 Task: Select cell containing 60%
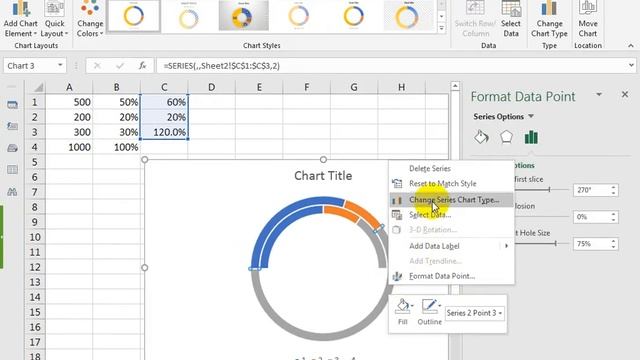[x=164, y=102]
